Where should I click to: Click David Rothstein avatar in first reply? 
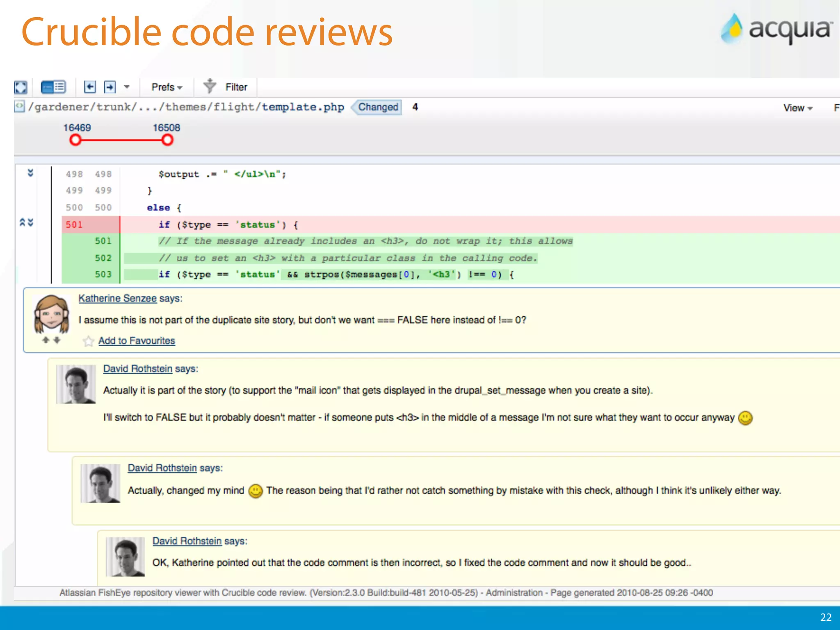[x=76, y=384]
